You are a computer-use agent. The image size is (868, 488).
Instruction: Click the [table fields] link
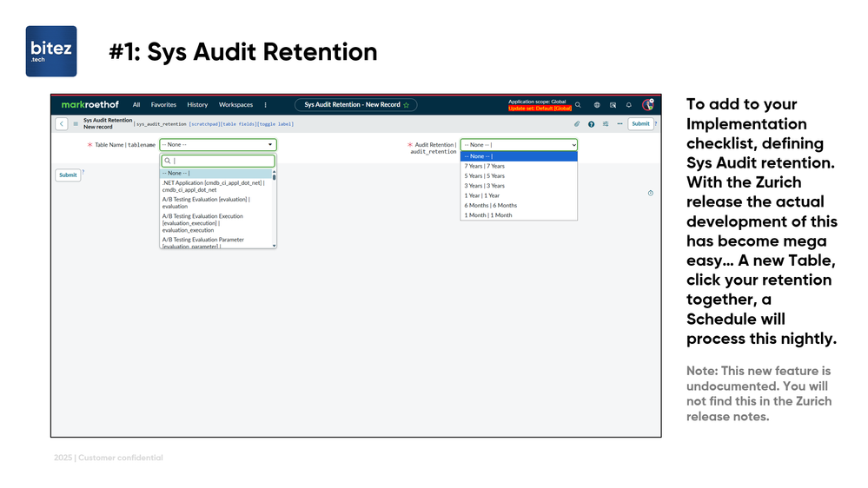(x=237, y=124)
